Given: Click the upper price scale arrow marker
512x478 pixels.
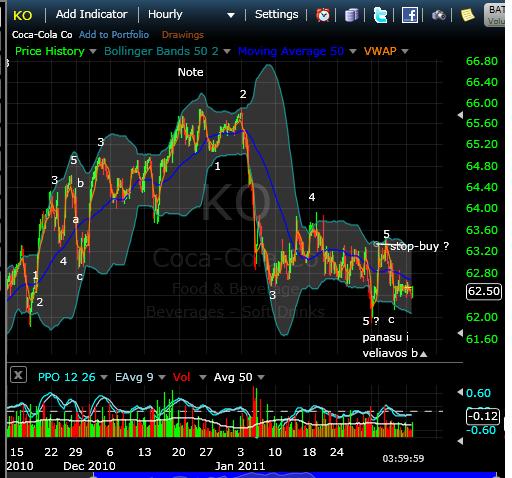Looking at the screenshot, I should pos(460,115).
